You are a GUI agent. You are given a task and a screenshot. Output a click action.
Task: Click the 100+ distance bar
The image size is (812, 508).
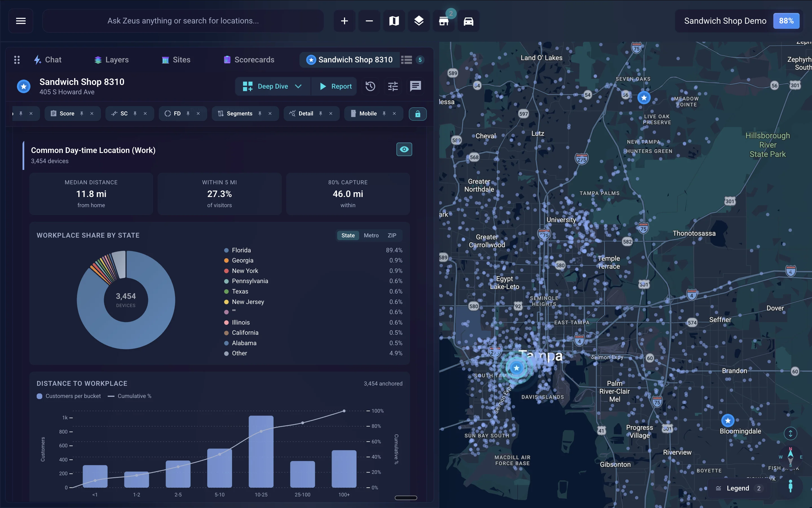coord(344,469)
